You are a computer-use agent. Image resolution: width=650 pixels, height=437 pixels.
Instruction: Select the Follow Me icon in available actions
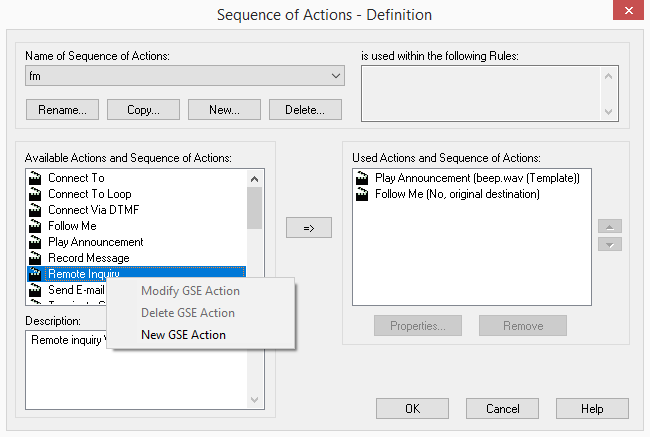pyautogui.click(x=35, y=226)
